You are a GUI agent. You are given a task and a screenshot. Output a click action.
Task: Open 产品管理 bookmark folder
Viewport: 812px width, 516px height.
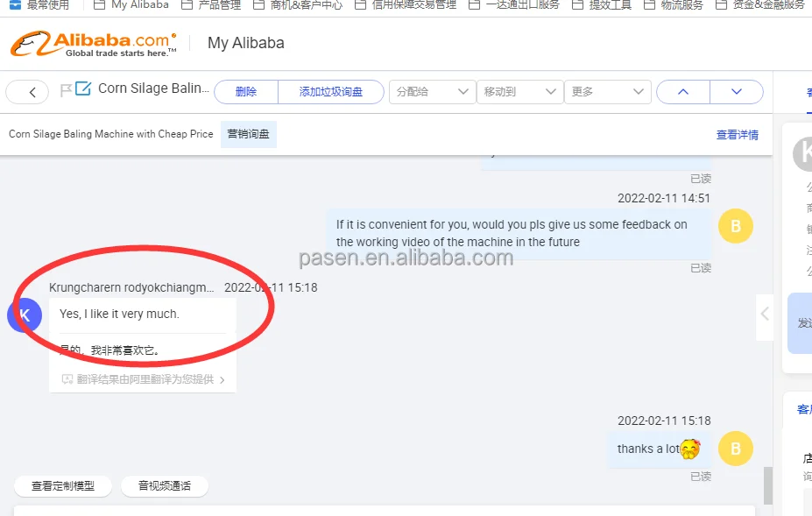[x=211, y=5]
